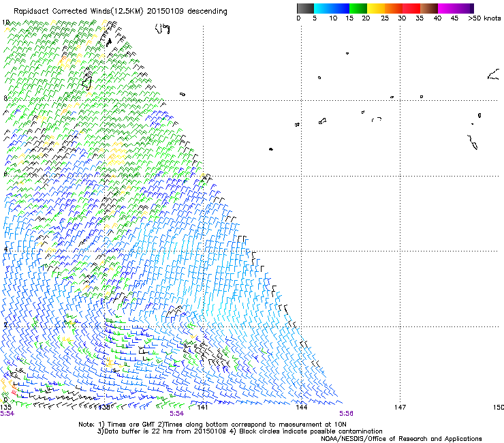
Task: Click the purple time label '5:58'
Action: click(x=346, y=414)
